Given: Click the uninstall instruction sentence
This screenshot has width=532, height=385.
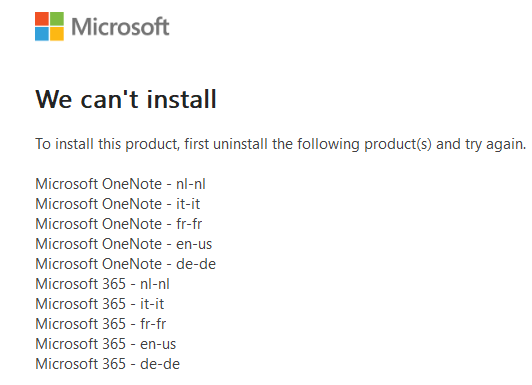Looking at the screenshot, I should pos(281,144).
